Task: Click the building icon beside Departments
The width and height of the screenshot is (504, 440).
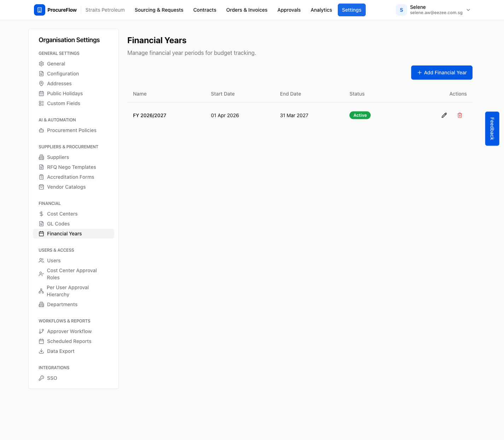Action: pos(41,304)
